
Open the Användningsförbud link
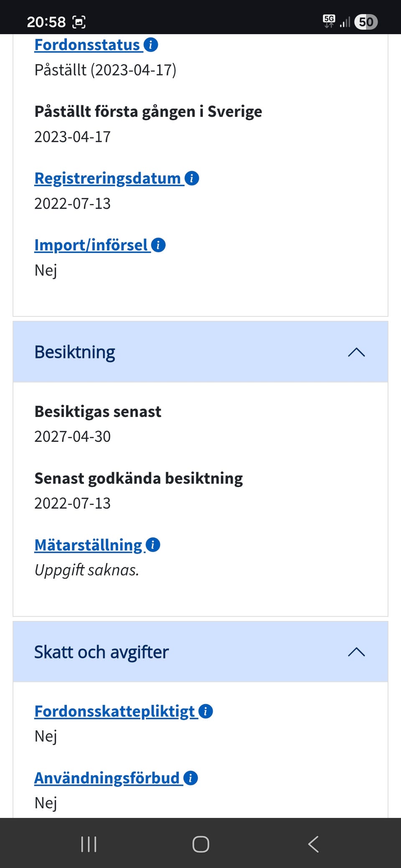(x=107, y=778)
